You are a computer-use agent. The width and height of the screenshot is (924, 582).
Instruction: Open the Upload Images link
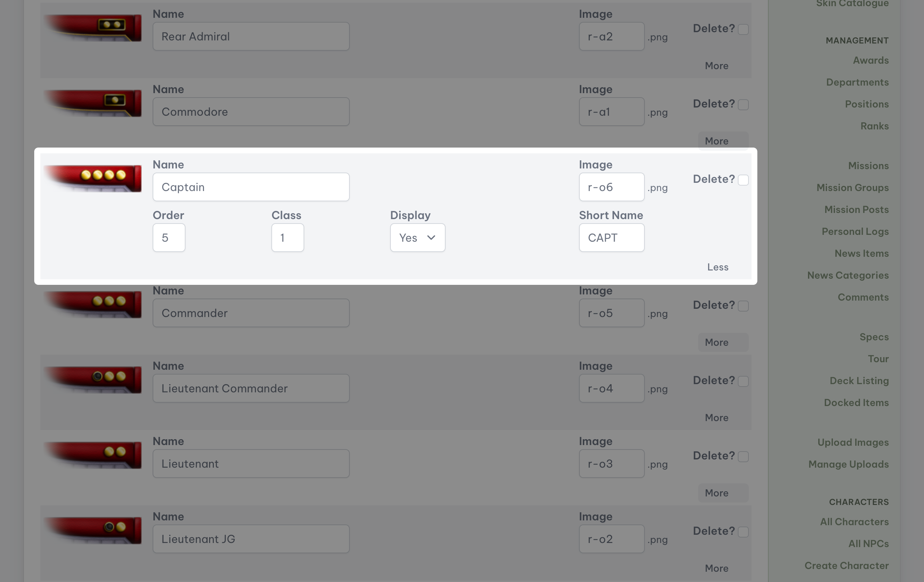tap(852, 442)
